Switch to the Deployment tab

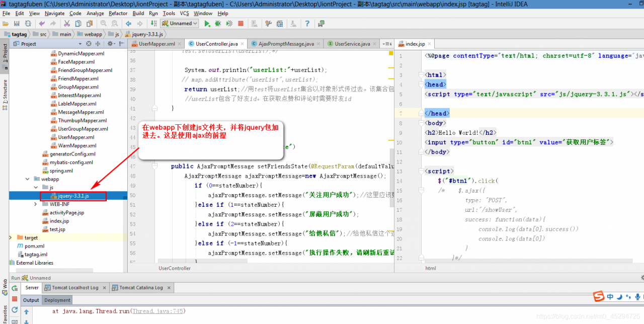click(57, 300)
